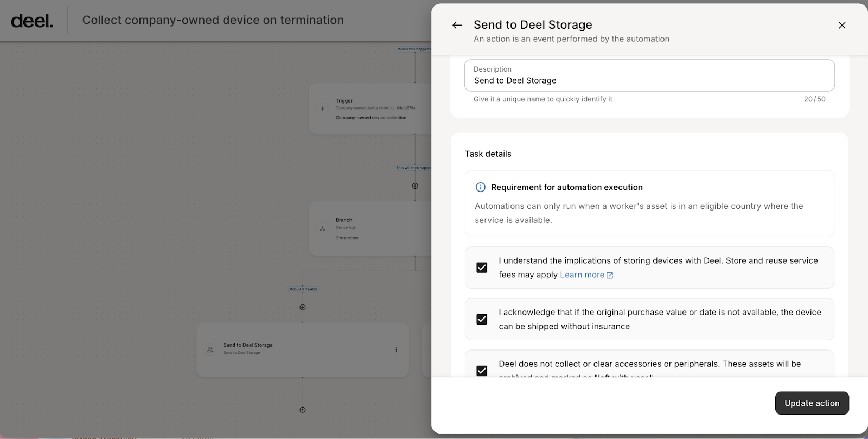This screenshot has height=439, width=868.
Task: Add a step under the UNDER 3 YEARS label
Action: [303, 307]
